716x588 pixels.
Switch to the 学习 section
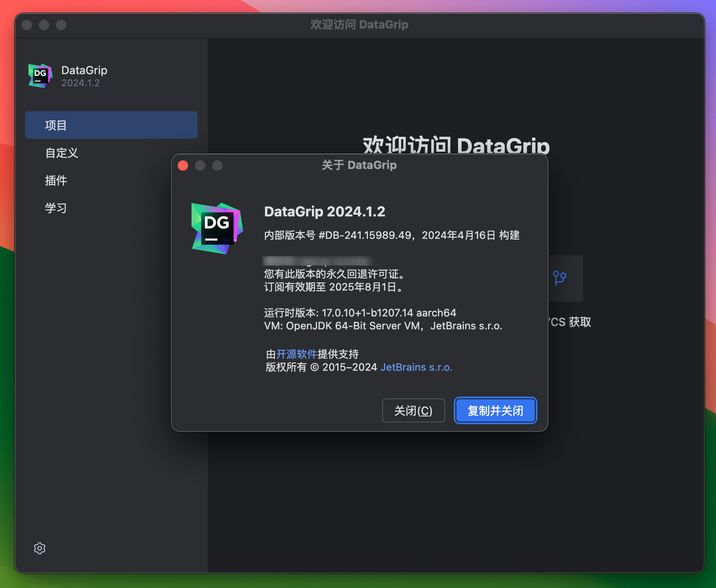56,208
